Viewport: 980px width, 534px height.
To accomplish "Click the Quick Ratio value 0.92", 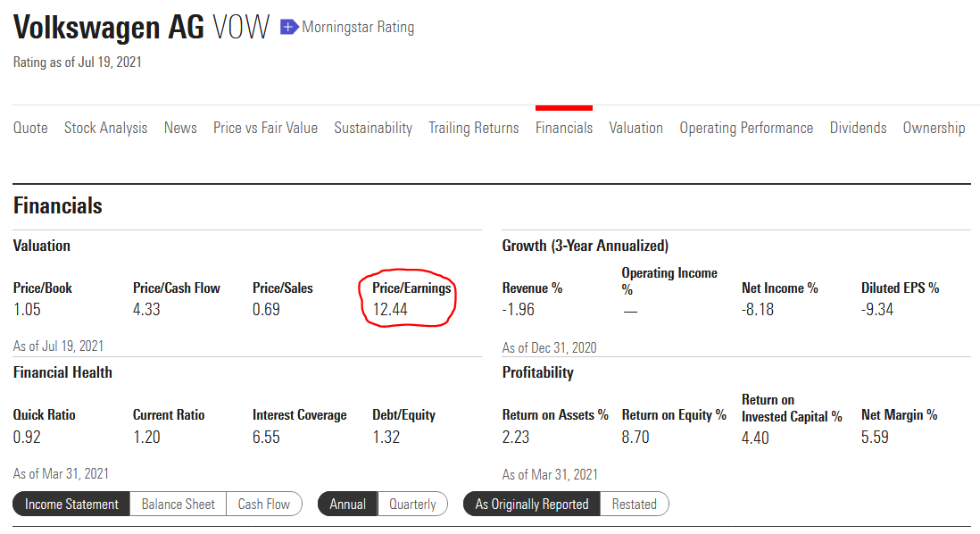I will [27, 437].
